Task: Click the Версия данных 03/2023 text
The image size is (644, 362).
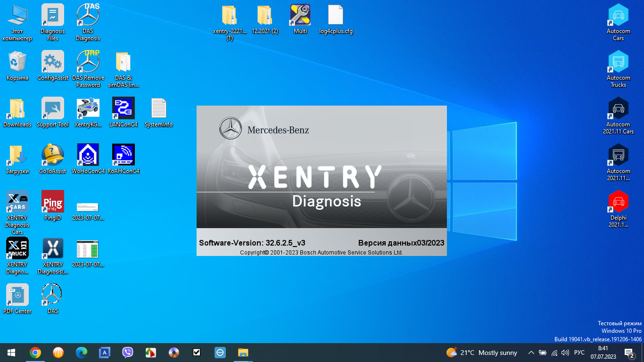Action: click(401, 243)
